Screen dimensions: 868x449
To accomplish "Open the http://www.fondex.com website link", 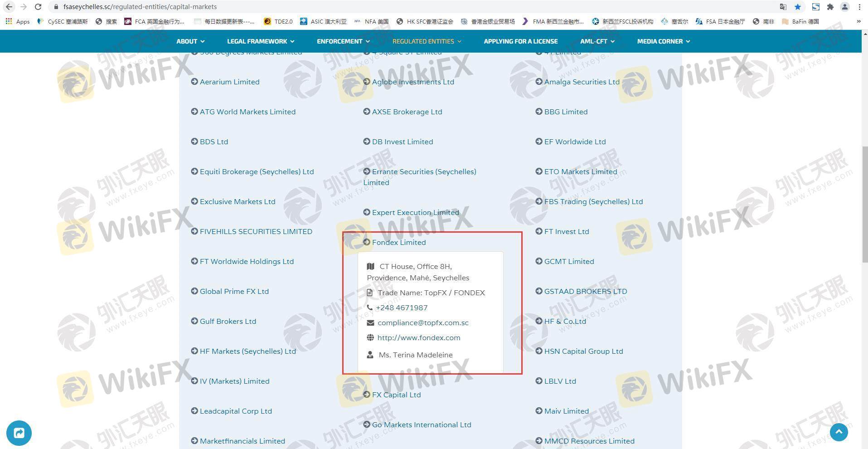I will coord(418,337).
